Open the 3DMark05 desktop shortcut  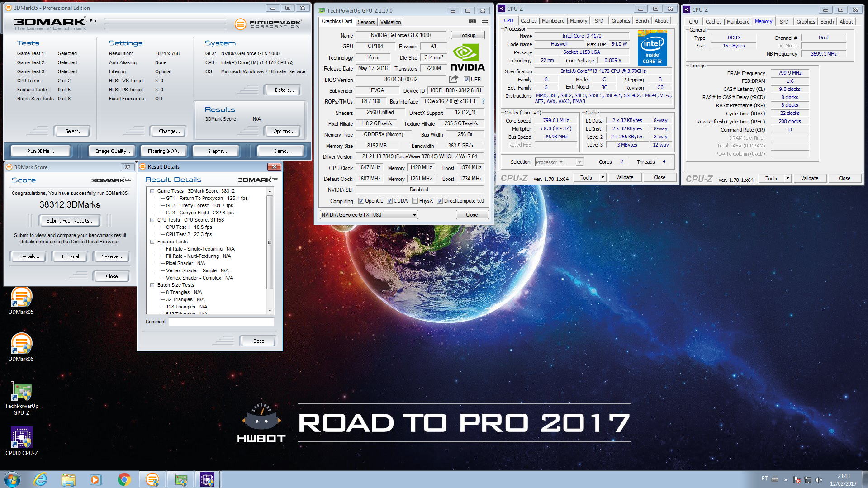pos(21,300)
